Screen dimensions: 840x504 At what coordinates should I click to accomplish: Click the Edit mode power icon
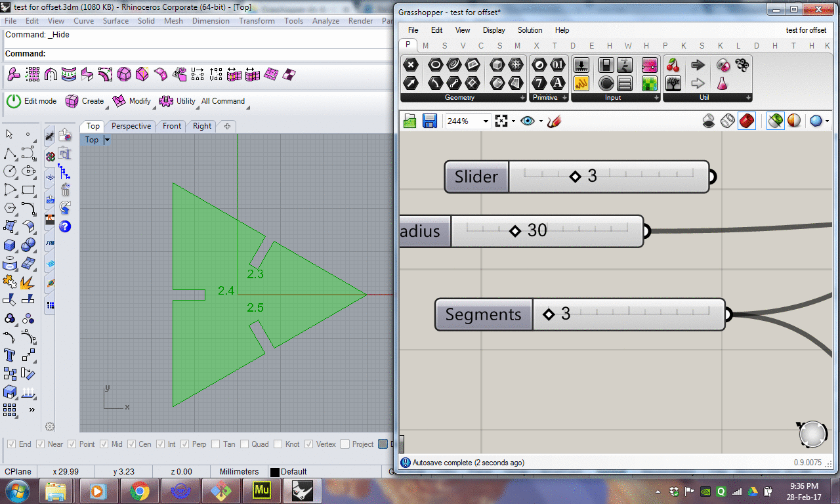point(14,101)
